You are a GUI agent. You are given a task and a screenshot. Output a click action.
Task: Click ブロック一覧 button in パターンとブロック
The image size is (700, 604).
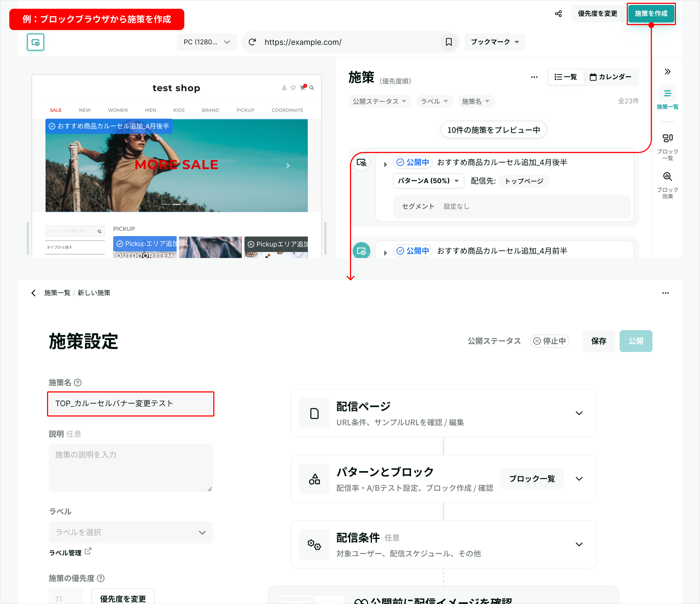point(532,479)
